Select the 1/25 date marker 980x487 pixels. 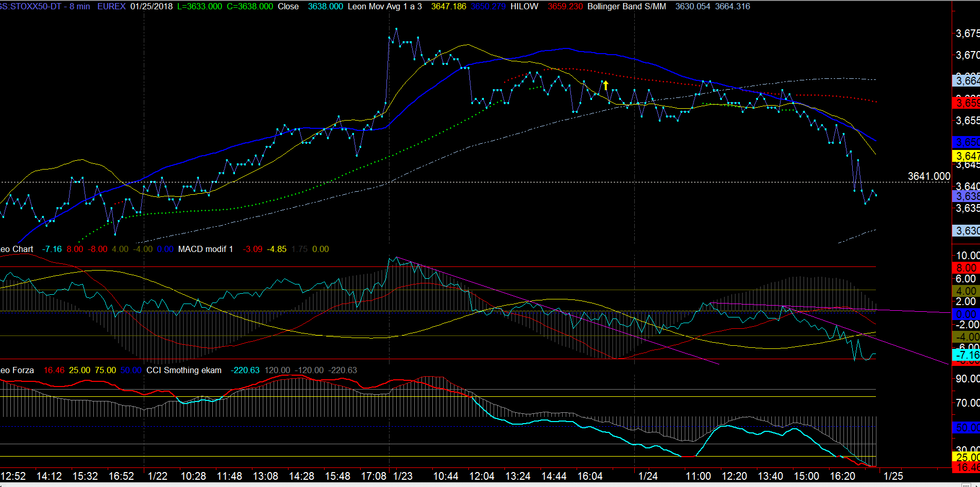tap(893, 476)
